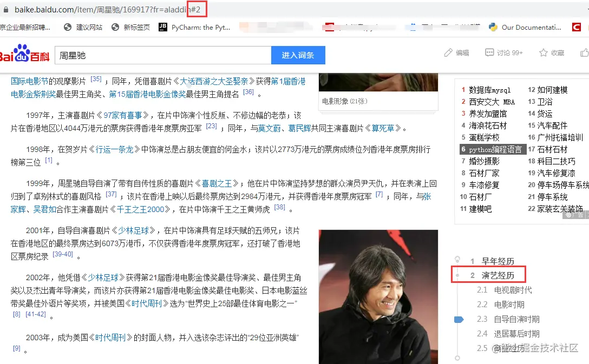Click the 编辑 pencil icon

448,52
